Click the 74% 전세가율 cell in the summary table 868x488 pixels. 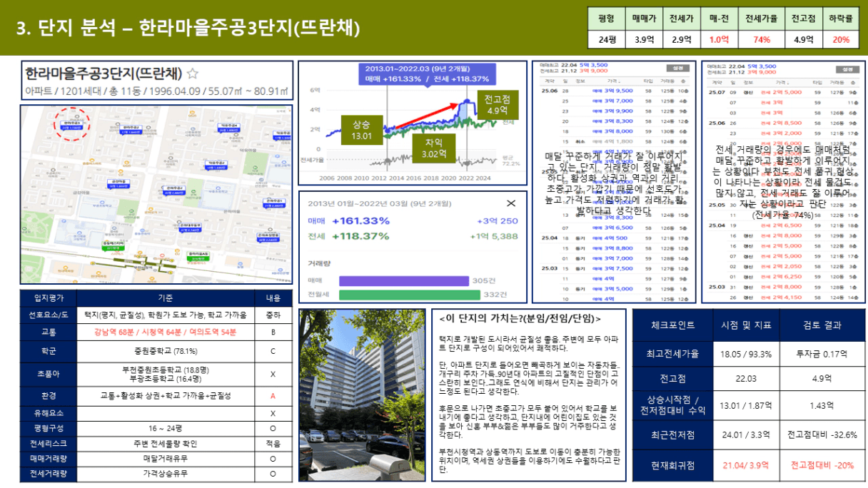[x=761, y=40]
